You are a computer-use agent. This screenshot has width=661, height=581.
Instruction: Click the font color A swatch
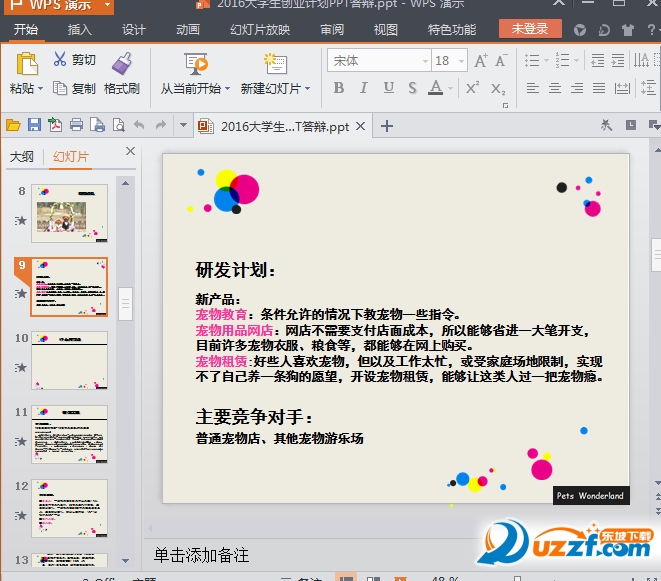pos(435,88)
